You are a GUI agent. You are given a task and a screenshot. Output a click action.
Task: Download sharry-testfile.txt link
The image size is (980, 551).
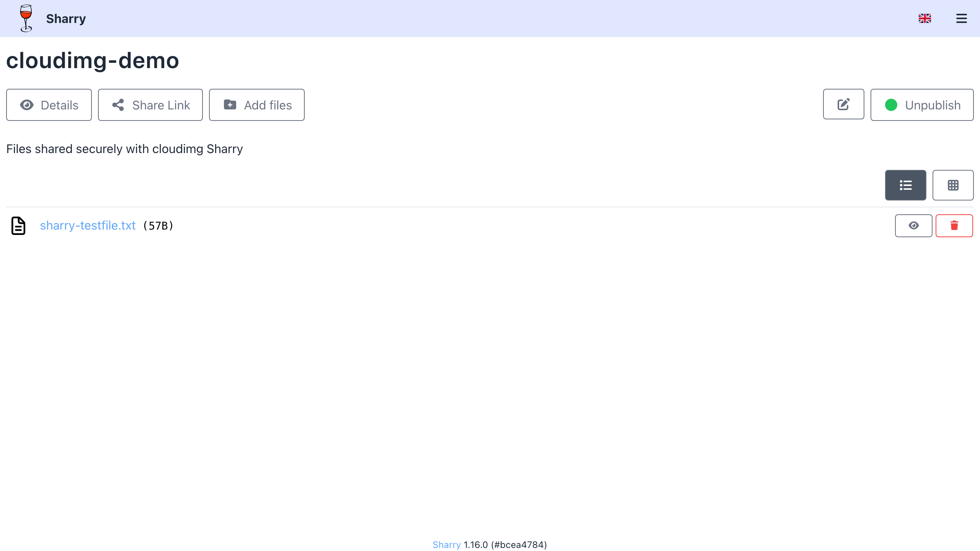pyautogui.click(x=88, y=225)
